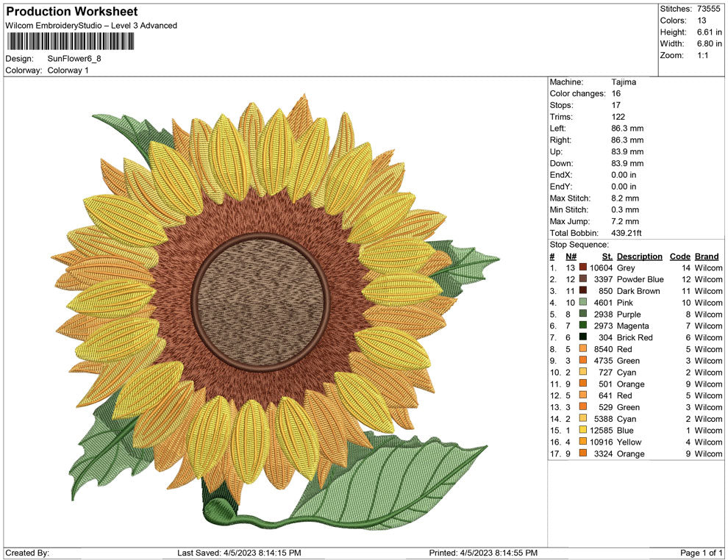The image size is (728, 560).
Task: Click the Description column header
Action: (639, 256)
